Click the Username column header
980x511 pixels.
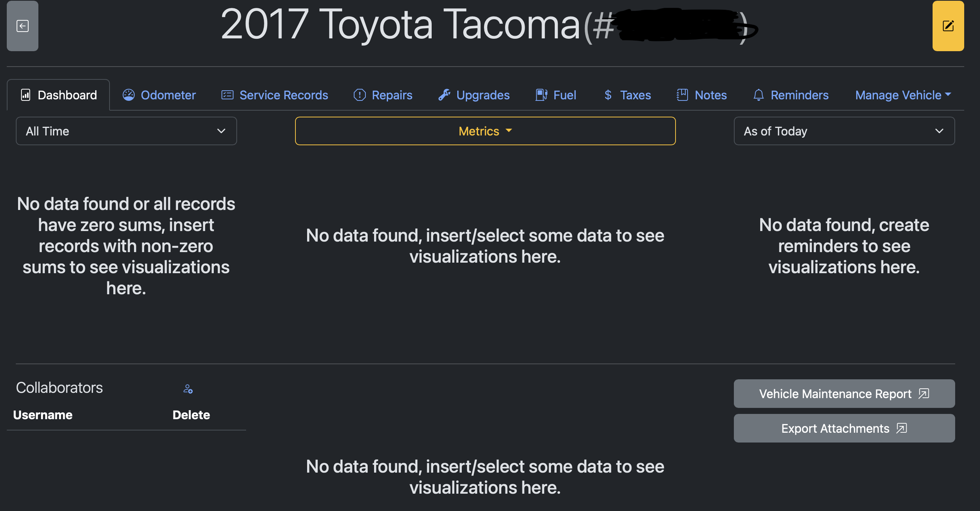43,415
